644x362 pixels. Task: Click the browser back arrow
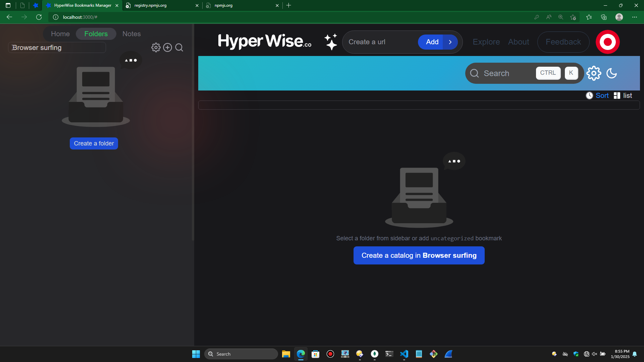9,17
